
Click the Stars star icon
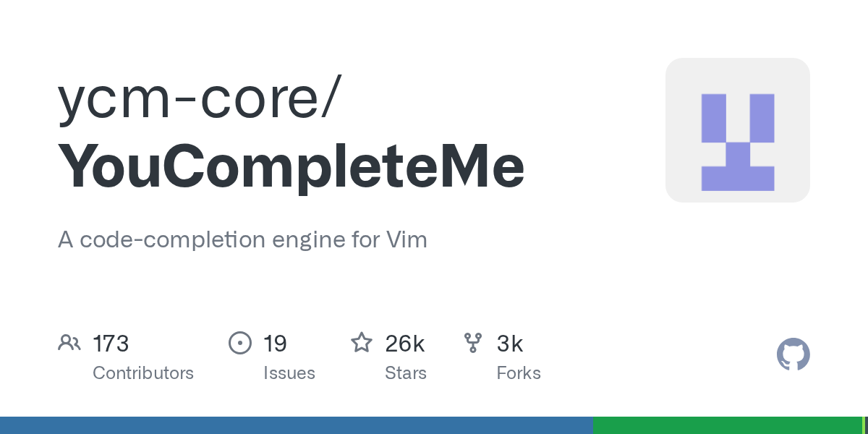click(362, 342)
